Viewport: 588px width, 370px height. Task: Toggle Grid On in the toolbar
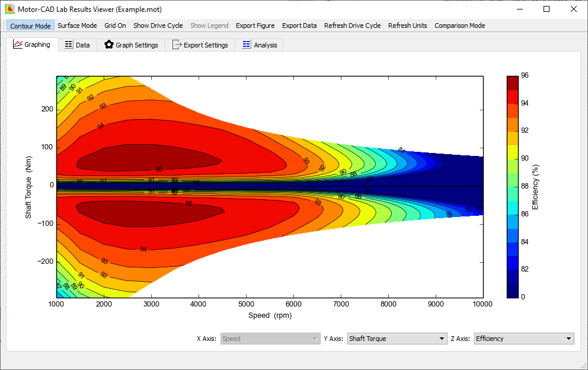point(115,25)
